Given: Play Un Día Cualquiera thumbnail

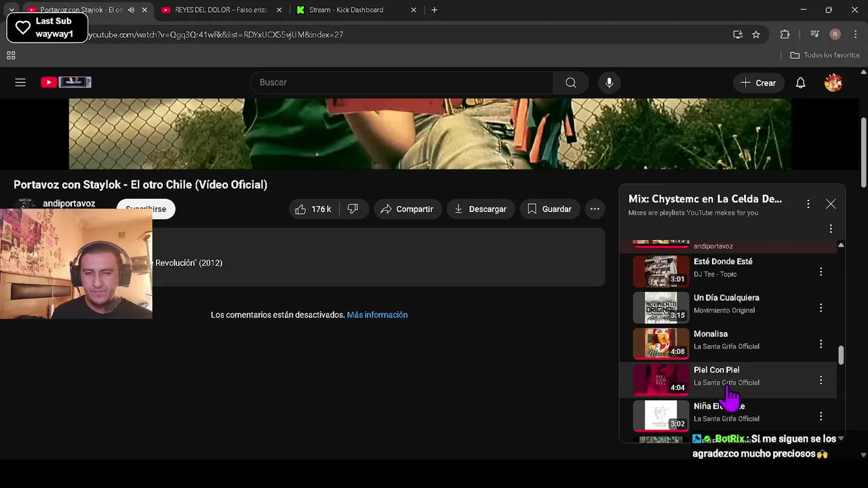Looking at the screenshot, I should coord(660,308).
